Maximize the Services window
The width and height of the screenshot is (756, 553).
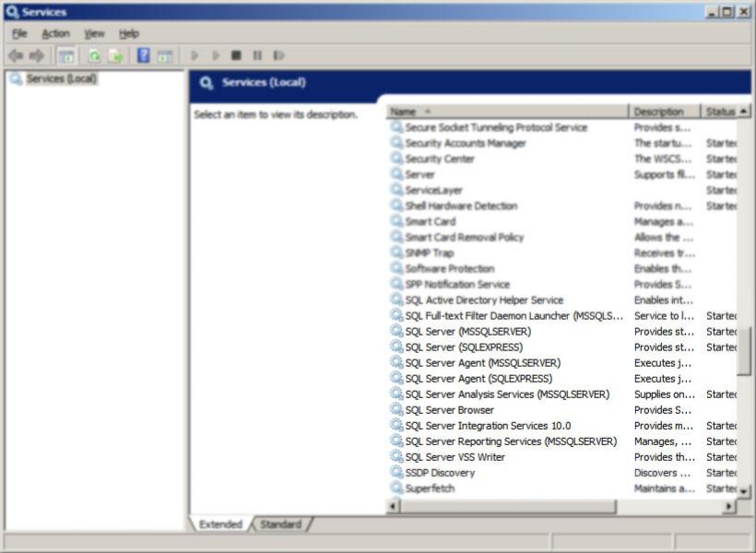[727, 12]
